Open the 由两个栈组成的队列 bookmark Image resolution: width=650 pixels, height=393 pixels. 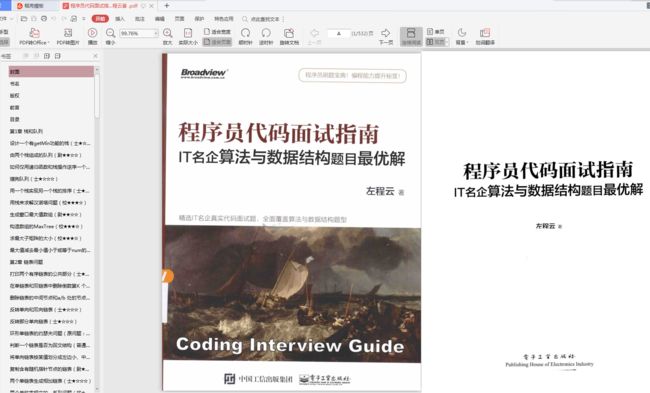46,155
